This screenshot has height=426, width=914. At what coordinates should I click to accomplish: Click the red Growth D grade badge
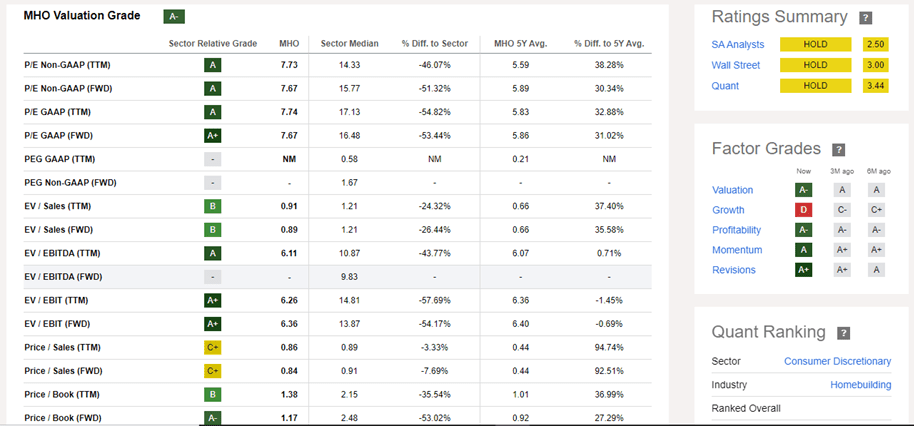tap(804, 210)
